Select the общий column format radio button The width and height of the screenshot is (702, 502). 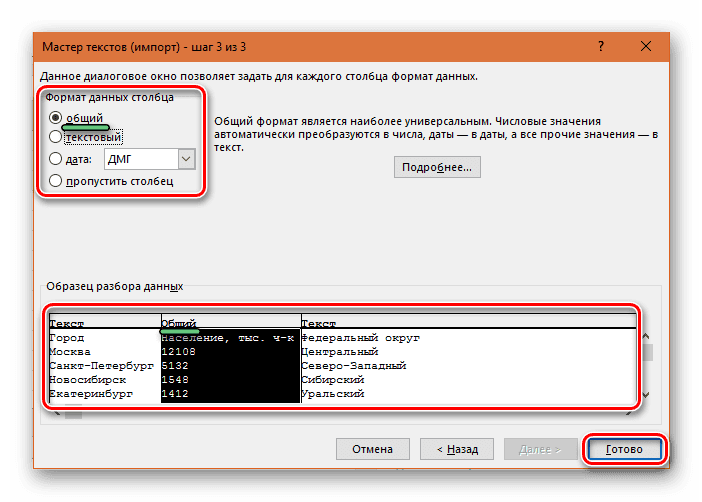click(x=55, y=118)
